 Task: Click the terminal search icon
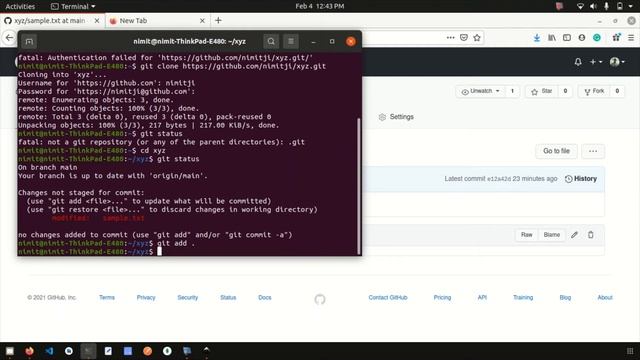point(271,41)
